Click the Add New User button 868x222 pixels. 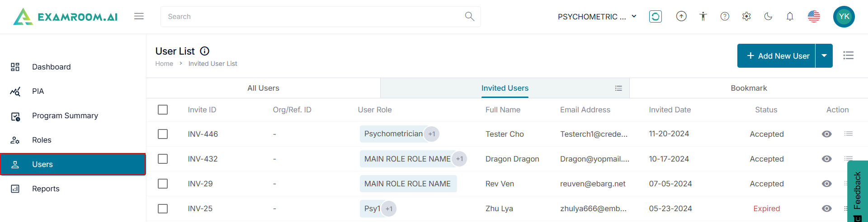click(x=777, y=55)
